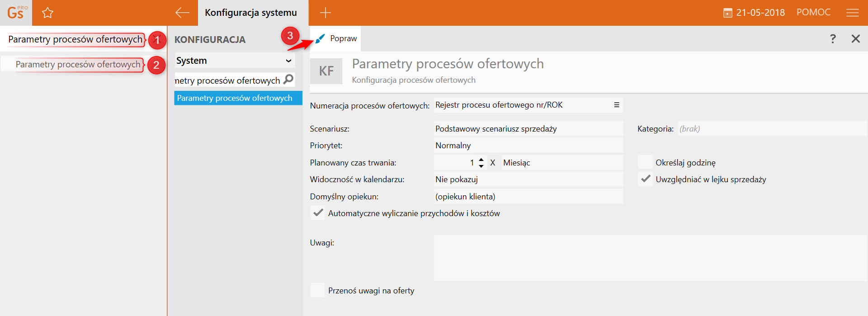
Task: Add a new tab with plus icon
Action: pyautogui.click(x=325, y=13)
